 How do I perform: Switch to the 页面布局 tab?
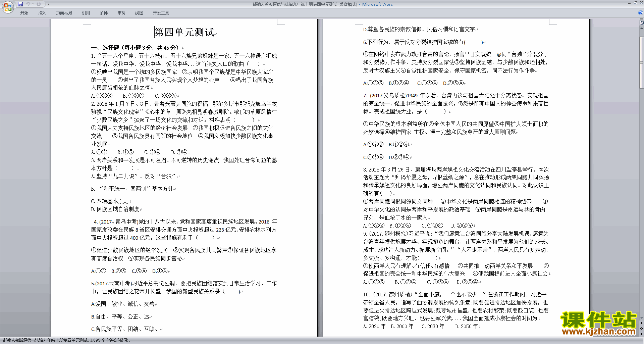(64, 13)
